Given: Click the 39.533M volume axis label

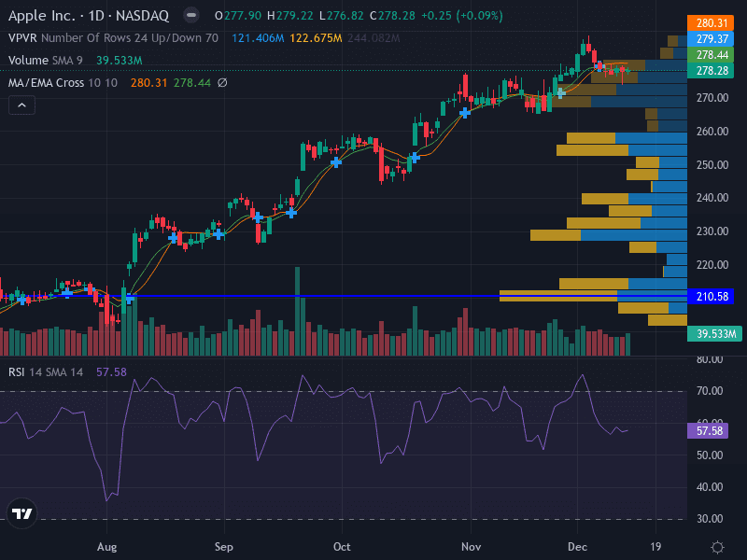Looking at the screenshot, I should coord(714,334).
